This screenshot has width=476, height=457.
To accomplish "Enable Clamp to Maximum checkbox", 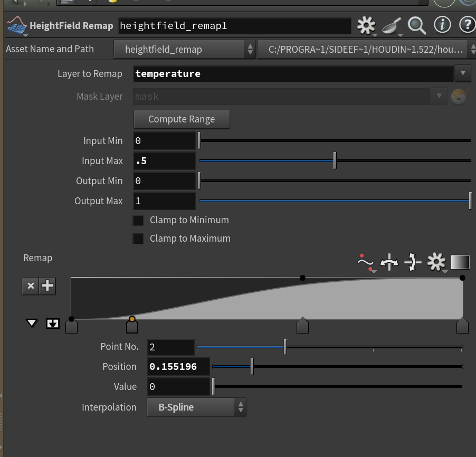I will point(138,239).
